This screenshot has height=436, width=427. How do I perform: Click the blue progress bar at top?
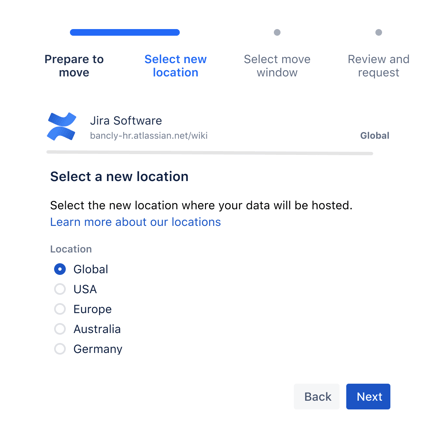click(x=125, y=32)
